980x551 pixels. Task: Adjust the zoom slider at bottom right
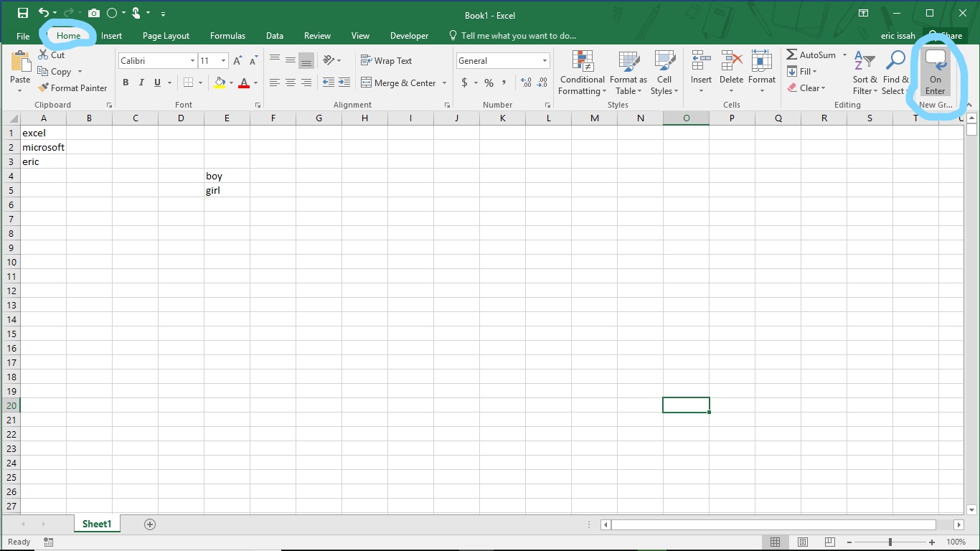[x=890, y=542]
